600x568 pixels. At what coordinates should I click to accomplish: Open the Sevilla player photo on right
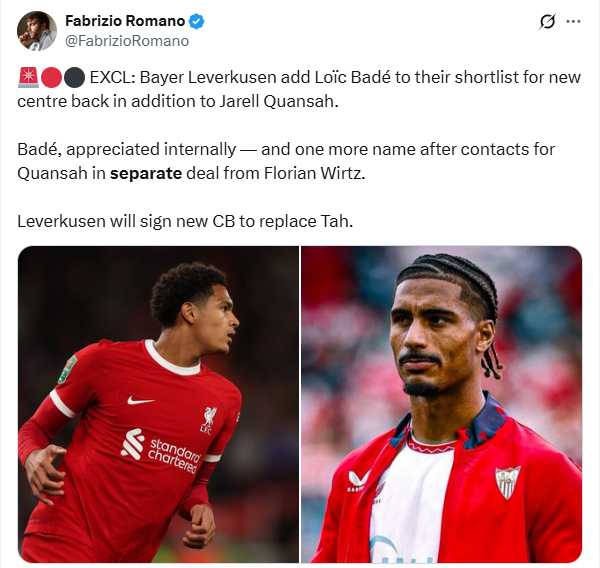click(x=442, y=404)
